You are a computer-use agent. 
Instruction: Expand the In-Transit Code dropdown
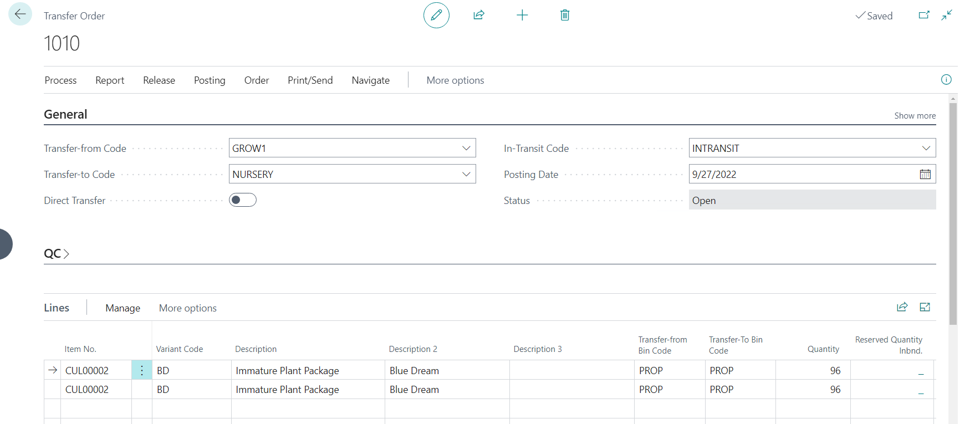926,148
